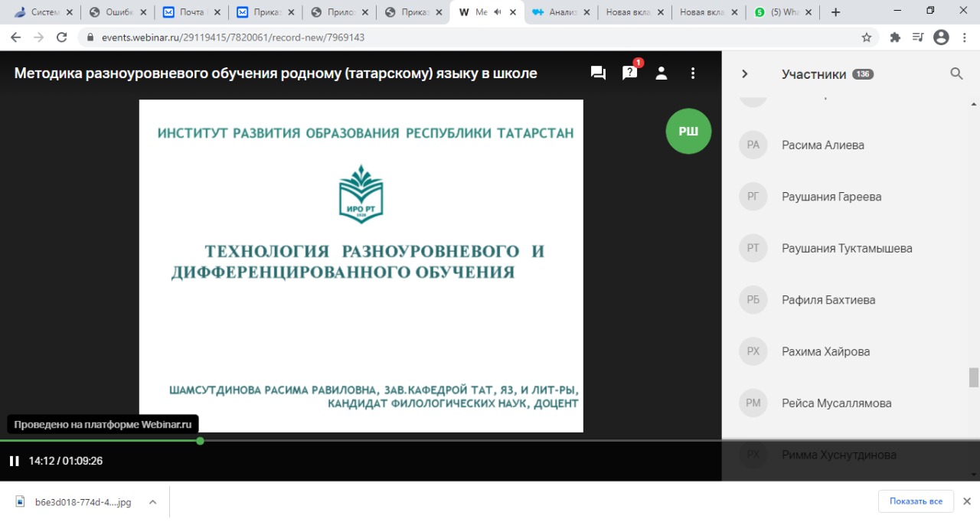The width and height of the screenshot is (980, 522).
Task: Click the Показать все downloads button
Action: pyautogui.click(x=915, y=501)
